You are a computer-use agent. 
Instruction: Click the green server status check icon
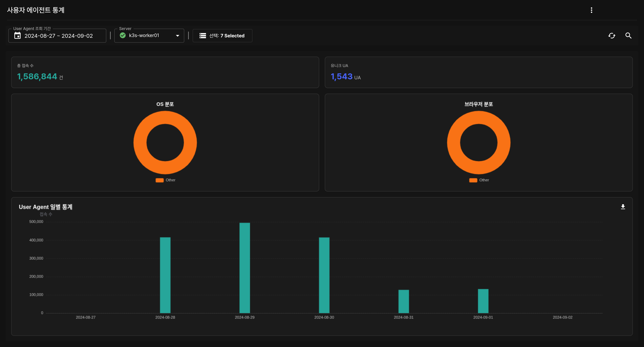point(123,35)
